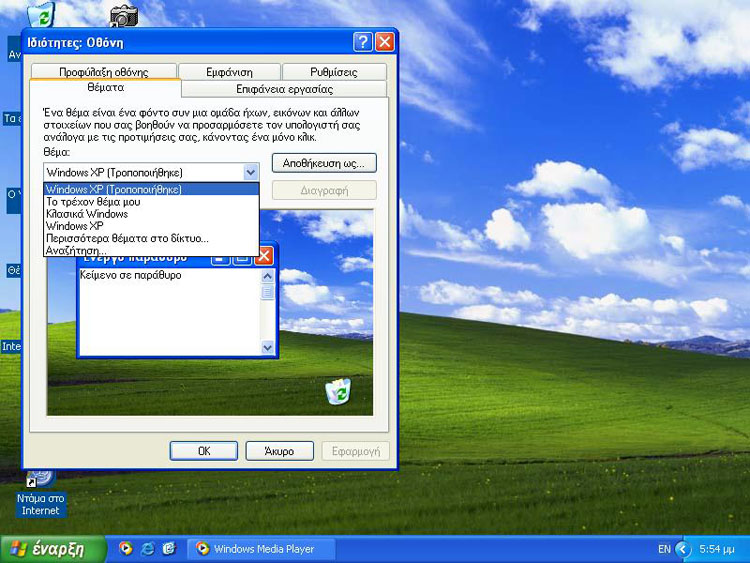Click the help question mark button

click(x=363, y=42)
